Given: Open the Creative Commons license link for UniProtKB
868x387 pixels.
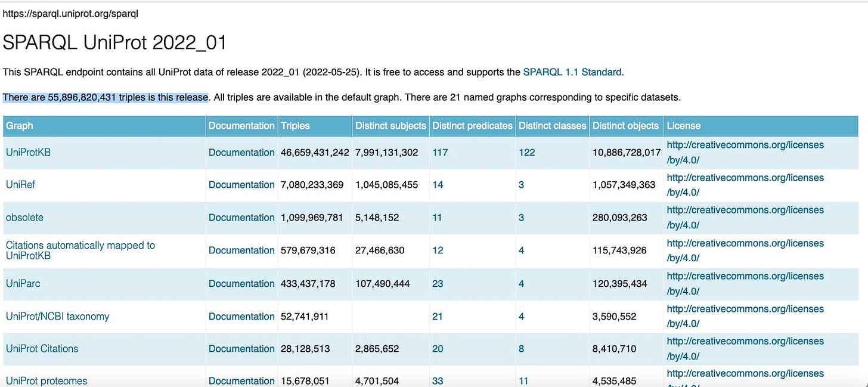Looking at the screenshot, I should tap(745, 152).
